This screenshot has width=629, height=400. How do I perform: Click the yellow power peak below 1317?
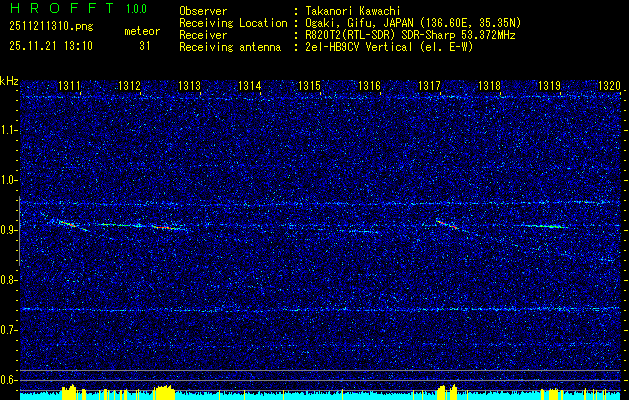point(447,392)
